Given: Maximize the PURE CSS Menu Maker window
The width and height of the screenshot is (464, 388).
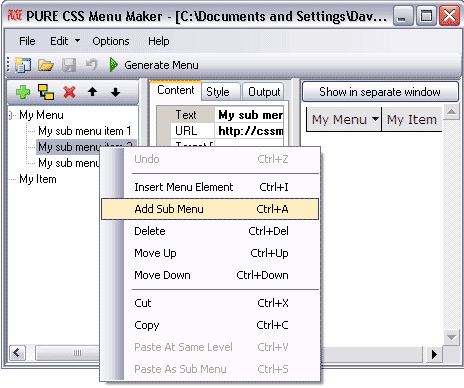Looking at the screenshot, I should [426, 16].
